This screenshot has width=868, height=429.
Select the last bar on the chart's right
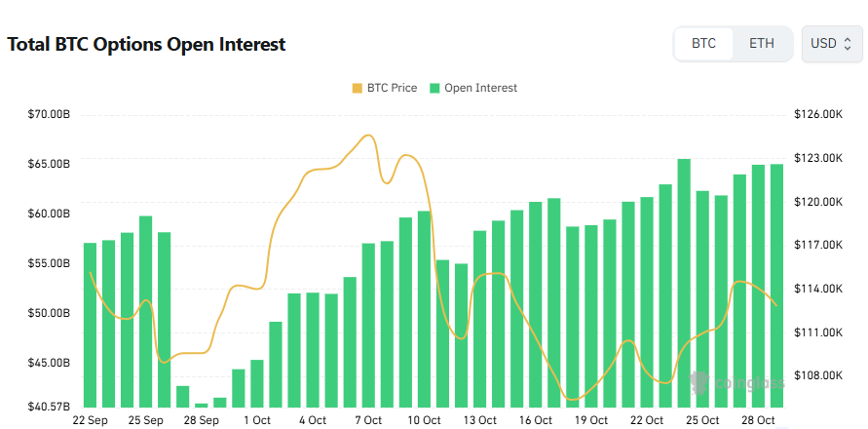point(776,285)
